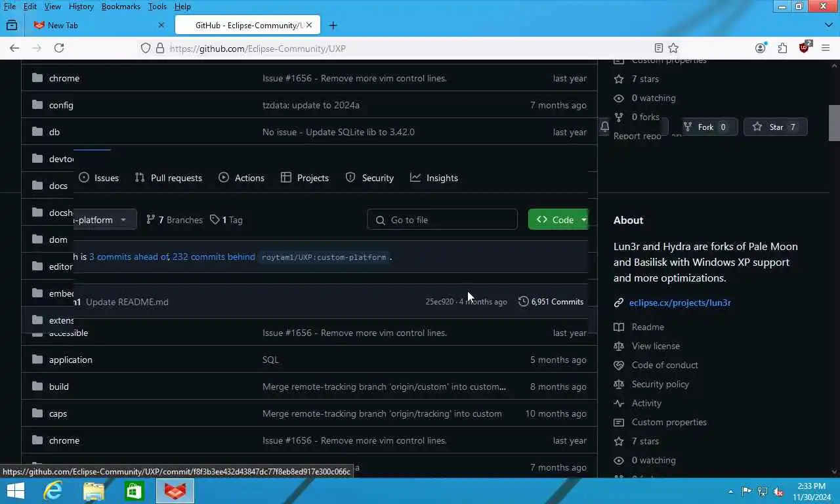The image size is (840, 504).
Task: Open the Pull requests tab
Action: (168, 178)
